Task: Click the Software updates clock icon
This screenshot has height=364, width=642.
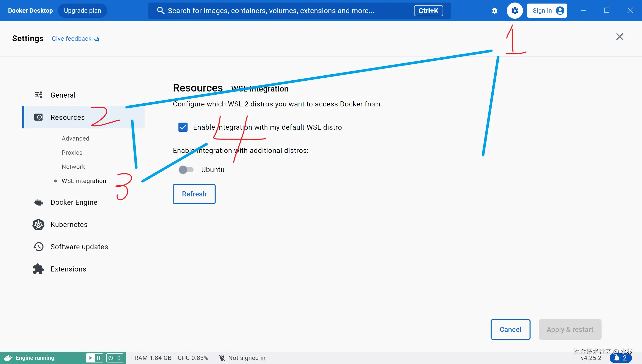Action: point(38,247)
